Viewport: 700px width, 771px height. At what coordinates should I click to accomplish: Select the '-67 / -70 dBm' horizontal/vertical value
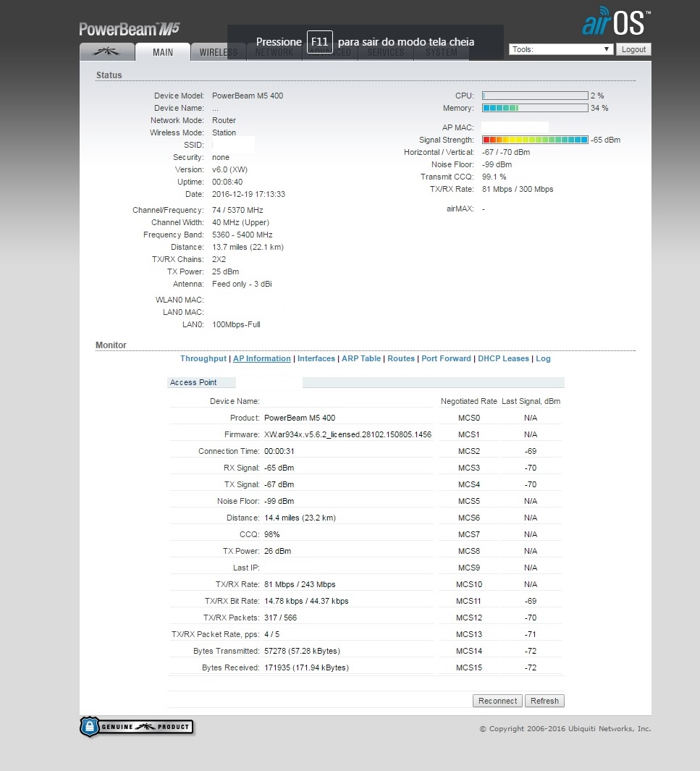point(506,152)
